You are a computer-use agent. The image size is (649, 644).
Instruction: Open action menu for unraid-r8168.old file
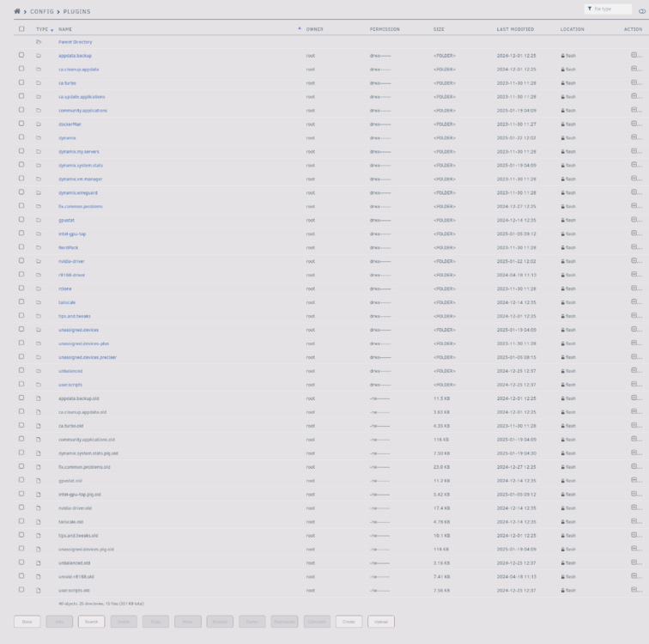coord(636,576)
